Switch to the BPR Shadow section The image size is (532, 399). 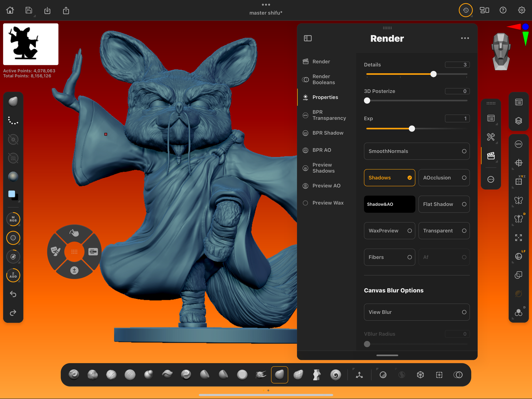[328, 133]
